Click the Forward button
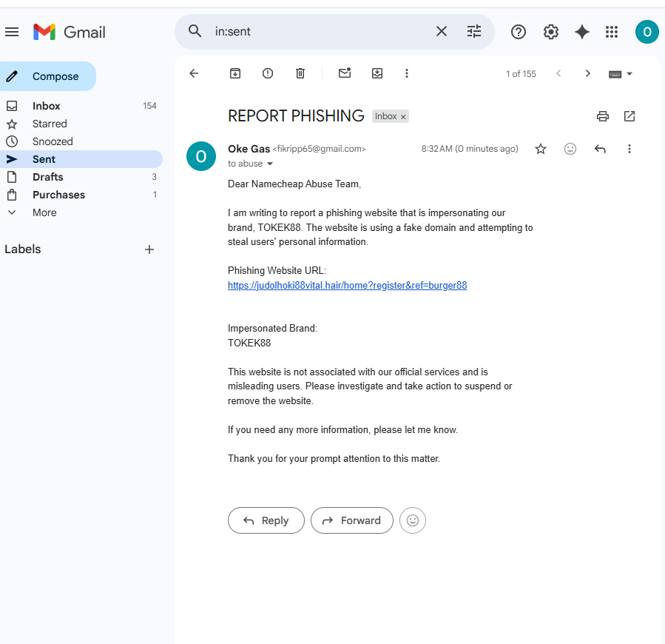 click(x=351, y=520)
